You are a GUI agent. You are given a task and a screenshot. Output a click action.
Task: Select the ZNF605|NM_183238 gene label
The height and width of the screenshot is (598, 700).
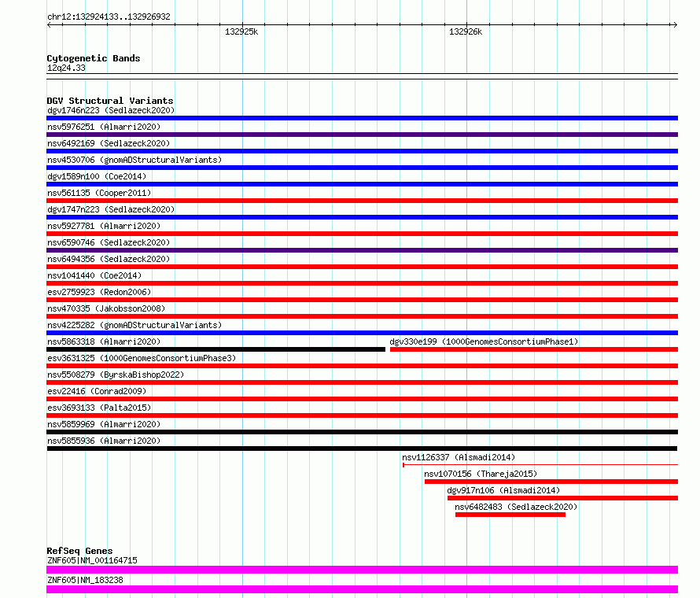[85, 580]
